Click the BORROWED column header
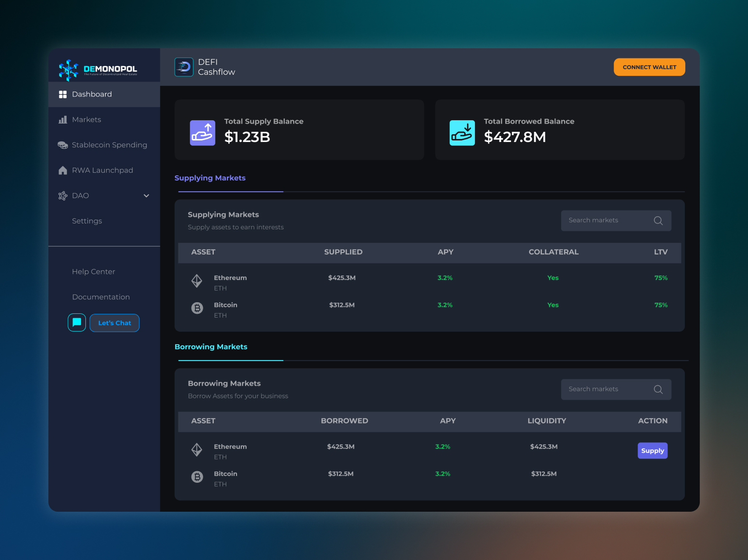The image size is (748, 560). coord(345,421)
